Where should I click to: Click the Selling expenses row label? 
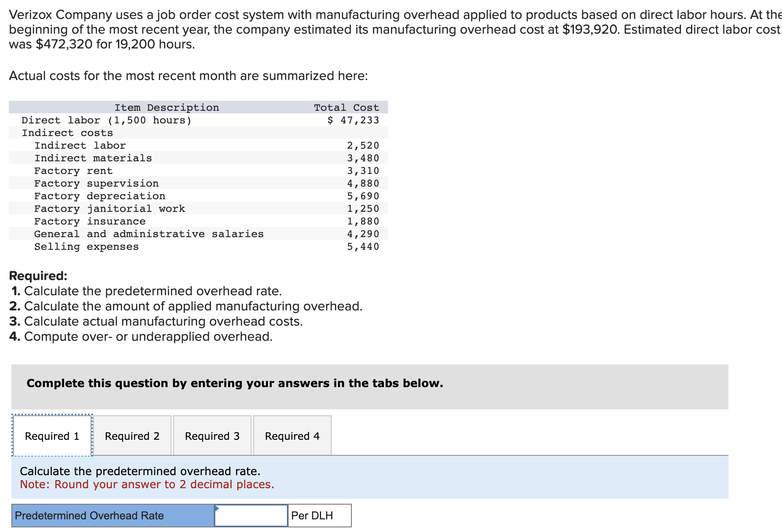click(x=87, y=246)
